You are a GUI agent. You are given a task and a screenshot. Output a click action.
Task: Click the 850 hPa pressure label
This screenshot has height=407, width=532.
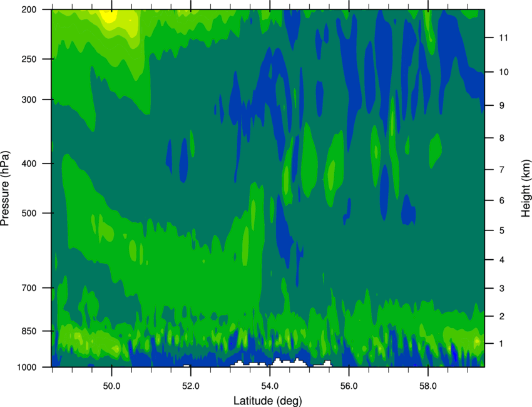[x=29, y=331]
